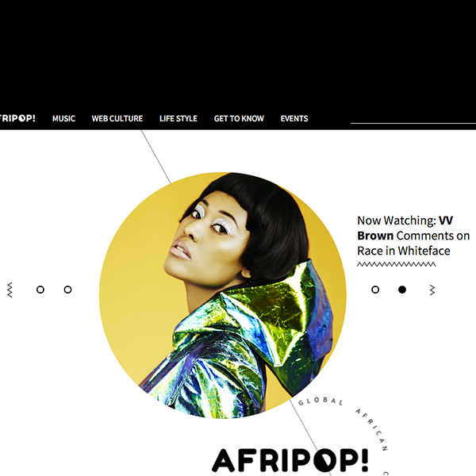This screenshot has height=476, width=476.
Task: Click the small AFRIPOP! logo in navigation bar
Action: point(17,118)
